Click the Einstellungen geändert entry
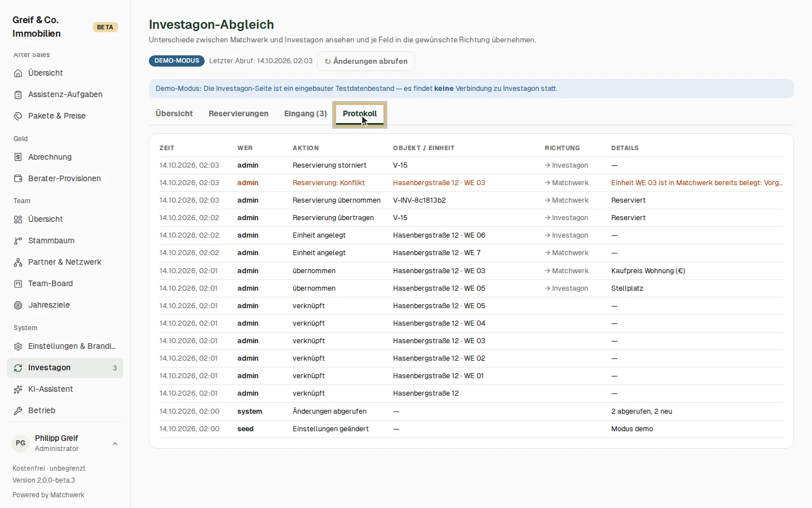 click(x=330, y=429)
